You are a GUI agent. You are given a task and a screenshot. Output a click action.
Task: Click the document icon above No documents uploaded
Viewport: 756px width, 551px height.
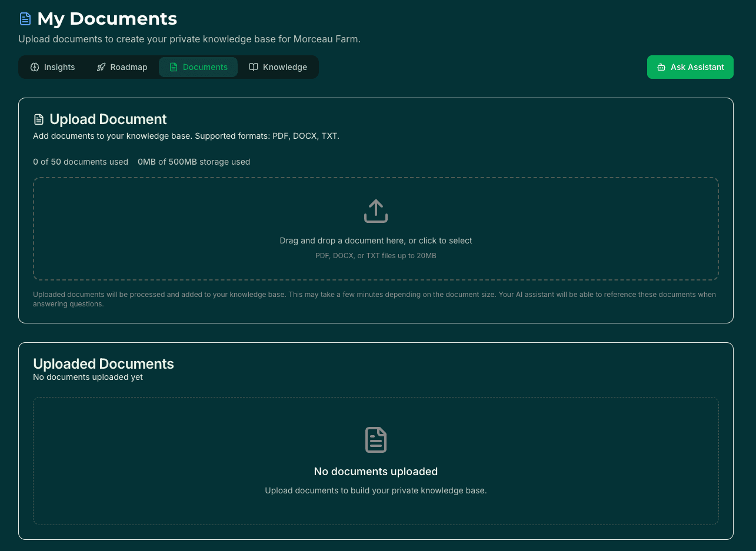[x=376, y=440]
